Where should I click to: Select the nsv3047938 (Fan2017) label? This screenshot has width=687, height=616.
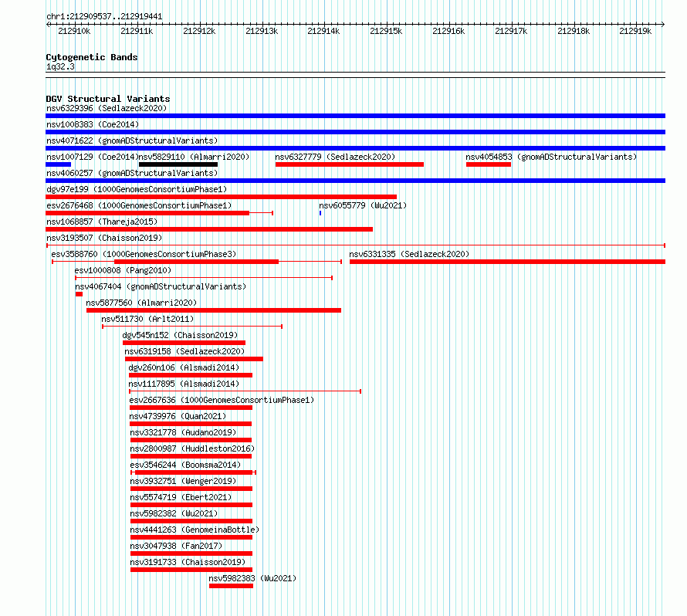pyautogui.click(x=176, y=546)
